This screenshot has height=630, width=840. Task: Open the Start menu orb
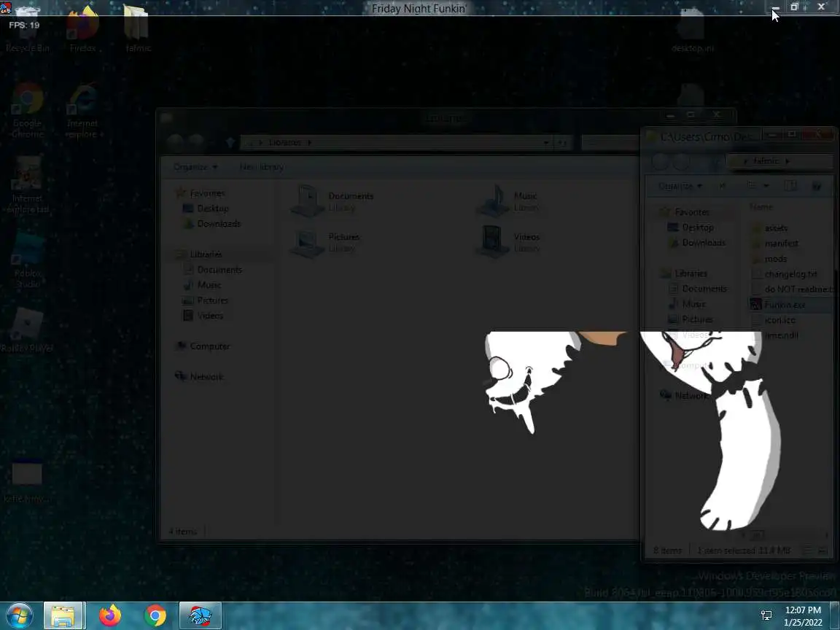pos(20,615)
